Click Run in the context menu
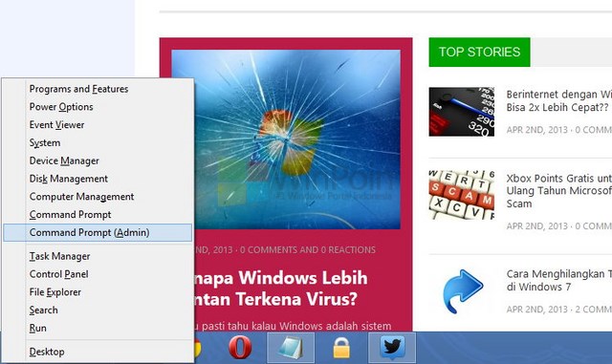Image resolution: width=612 pixels, height=364 pixels. (x=38, y=328)
